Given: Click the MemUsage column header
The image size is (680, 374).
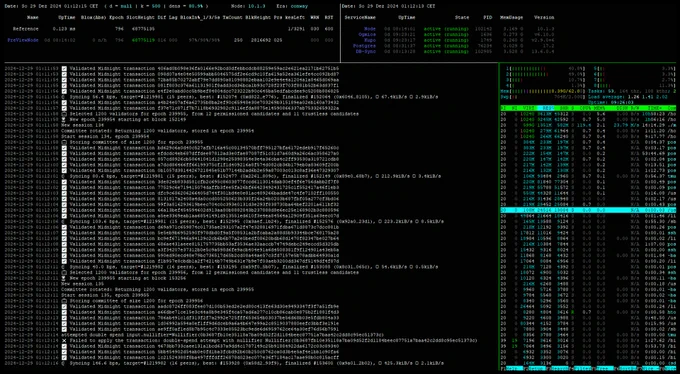Looking at the screenshot, I should click(x=511, y=17).
